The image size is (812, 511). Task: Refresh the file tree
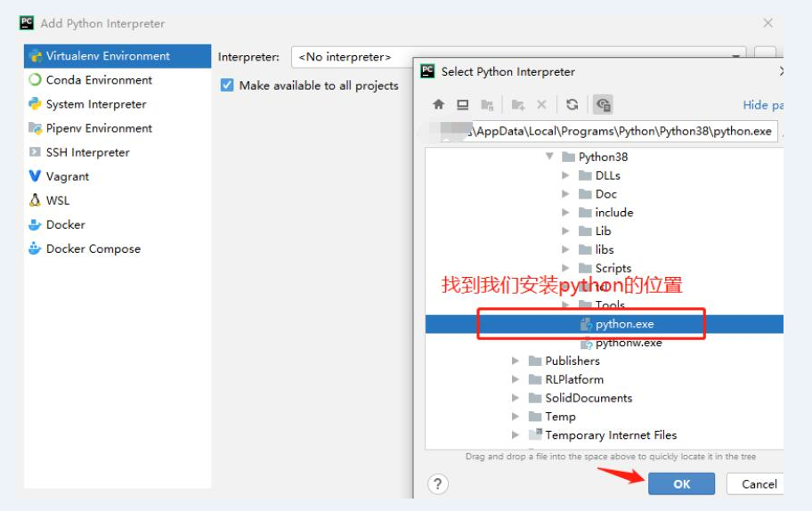(572, 104)
